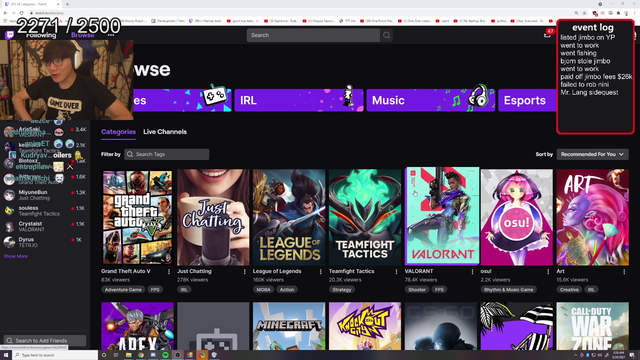The width and height of the screenshot is (640, 360).
Task: Open the VALORANT cover thumbnail
Action: (442, 216)
